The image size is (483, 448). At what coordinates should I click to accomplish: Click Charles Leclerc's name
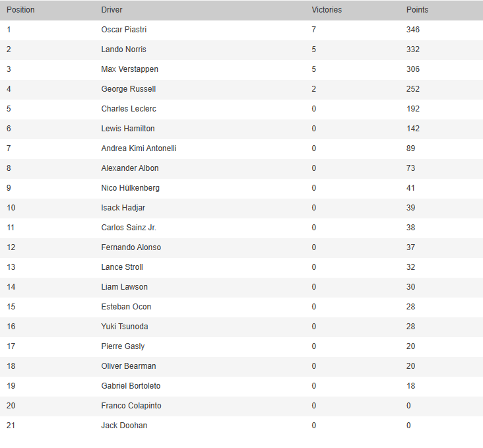(128, 109)
